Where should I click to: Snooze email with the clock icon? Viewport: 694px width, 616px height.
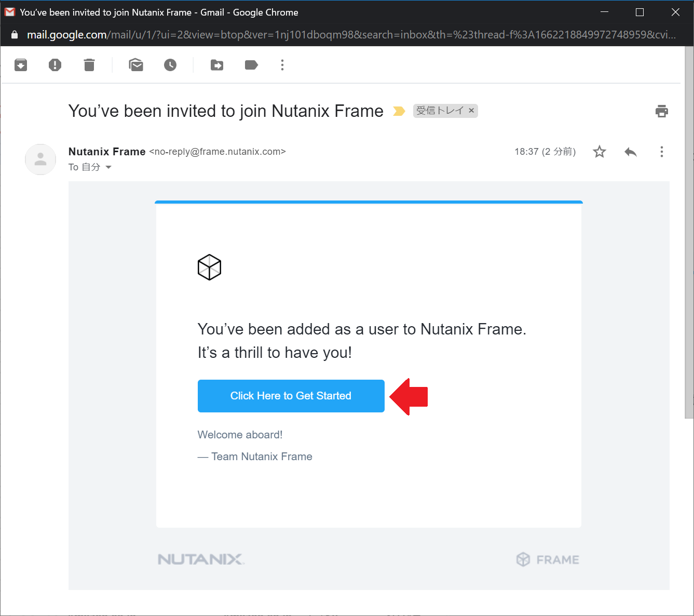pos(170,65)
